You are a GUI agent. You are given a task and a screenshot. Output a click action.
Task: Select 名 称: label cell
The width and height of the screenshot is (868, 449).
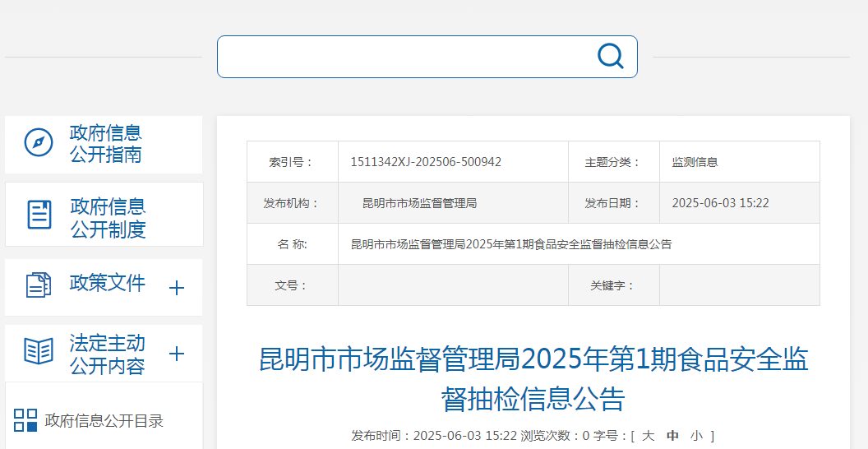pyautogui.click(x=293, y=244)
